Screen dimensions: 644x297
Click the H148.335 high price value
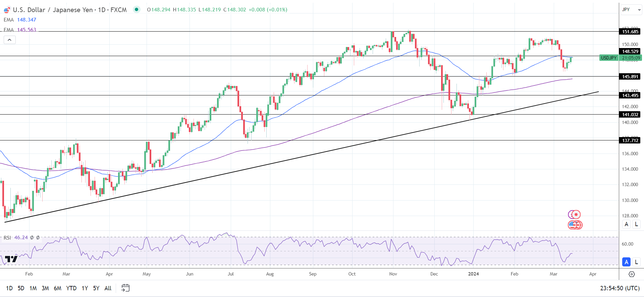184,10
